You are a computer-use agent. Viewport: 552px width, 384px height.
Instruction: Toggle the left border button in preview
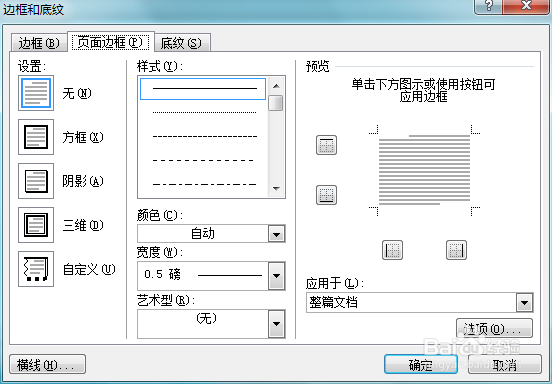(x=393, y=250)
